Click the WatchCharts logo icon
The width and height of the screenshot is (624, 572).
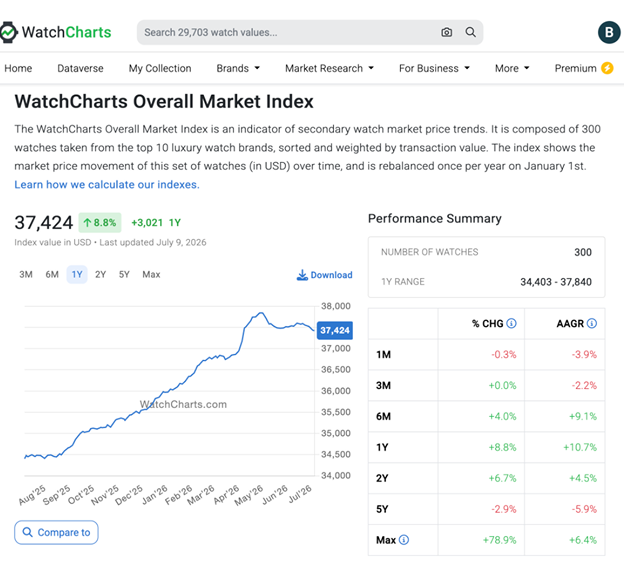click(8, 32)
